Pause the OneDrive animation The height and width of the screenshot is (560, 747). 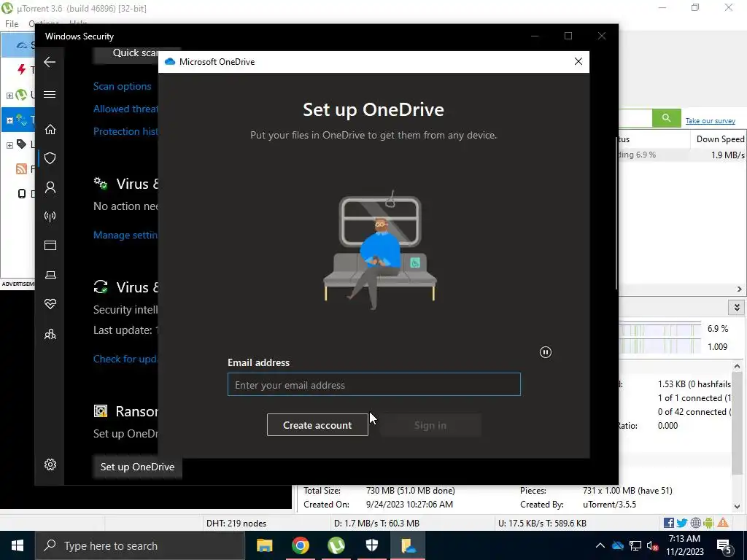546,352
